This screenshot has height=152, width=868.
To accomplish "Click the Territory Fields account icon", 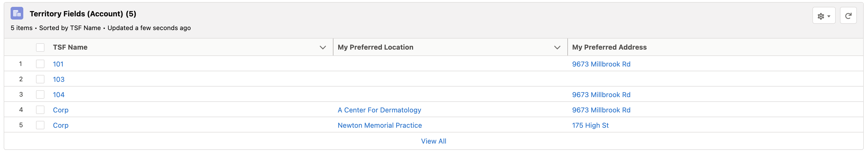I will pyautogui.click(x=17, y=13).
